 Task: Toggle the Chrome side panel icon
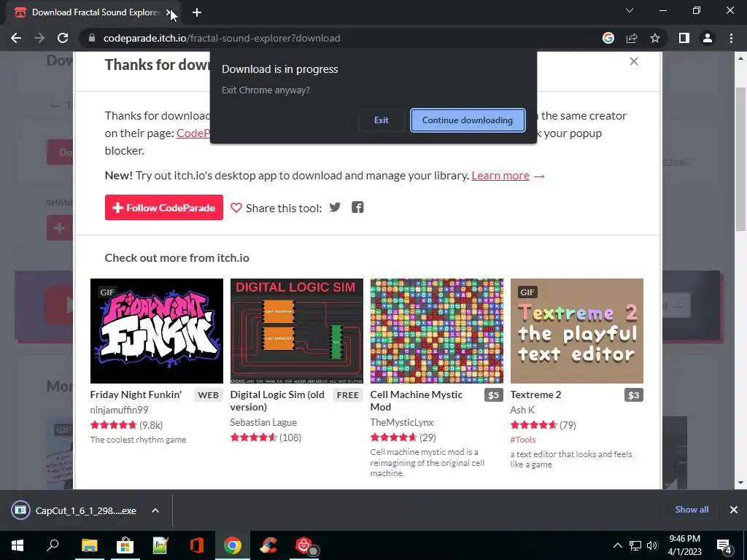[x=684, y=38]
